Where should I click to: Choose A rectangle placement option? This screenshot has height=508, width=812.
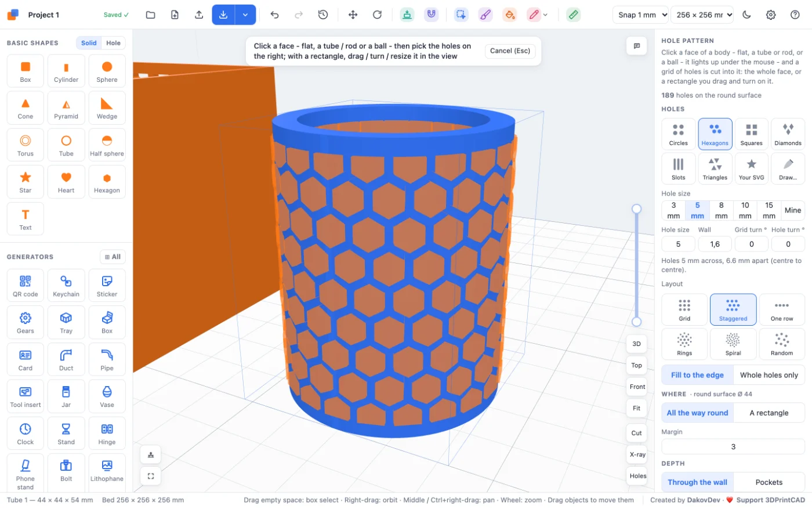(x=769, y=413)
